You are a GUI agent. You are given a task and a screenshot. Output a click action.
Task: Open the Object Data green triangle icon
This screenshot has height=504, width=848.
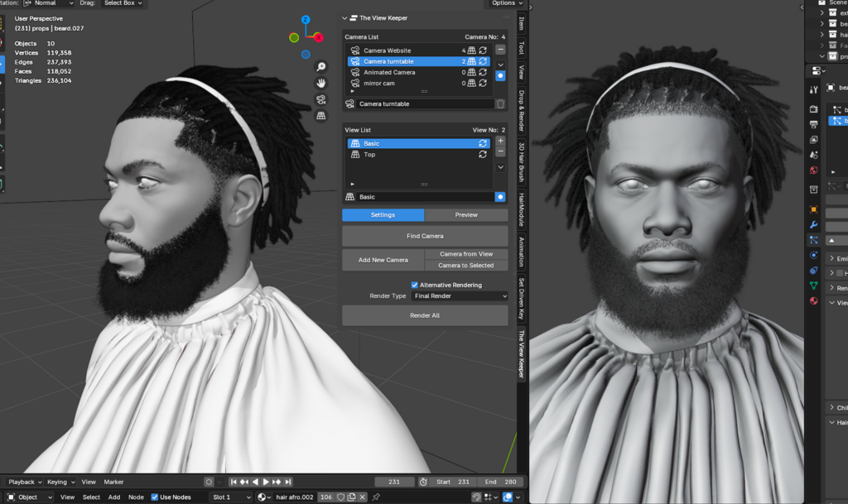(813, 286)
